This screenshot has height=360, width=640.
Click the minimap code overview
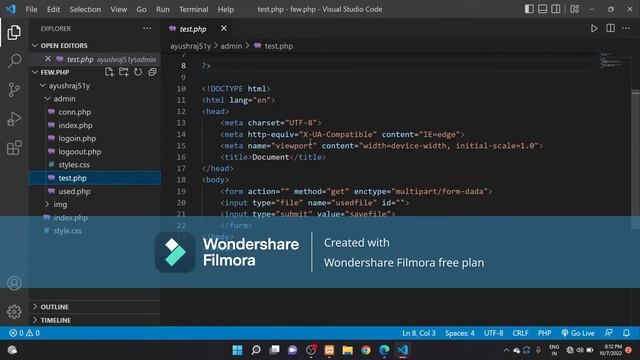[x=612, y=60]
